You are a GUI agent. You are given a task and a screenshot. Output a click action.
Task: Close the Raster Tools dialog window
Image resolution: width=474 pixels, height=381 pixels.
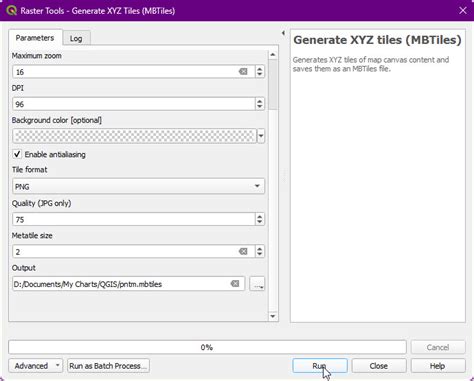463,10
